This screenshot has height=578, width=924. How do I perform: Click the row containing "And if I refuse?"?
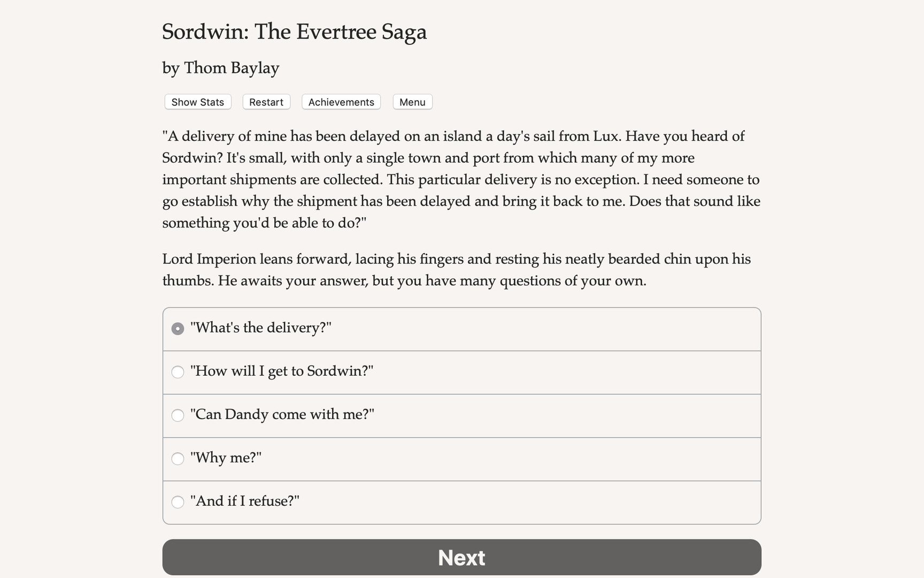(x=461, y=502)
